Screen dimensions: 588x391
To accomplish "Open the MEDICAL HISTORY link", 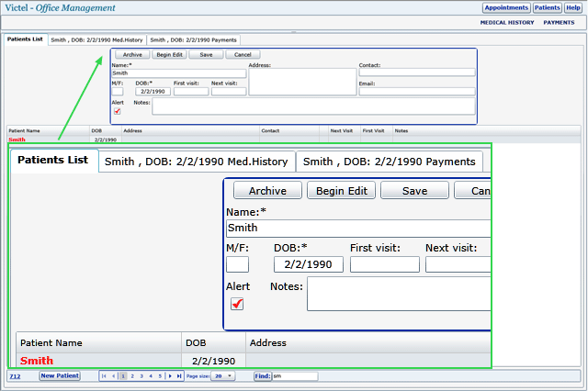I will [x=507, y=22].
